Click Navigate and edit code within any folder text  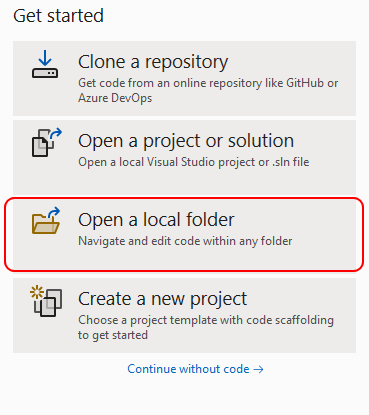coord(185,241)
